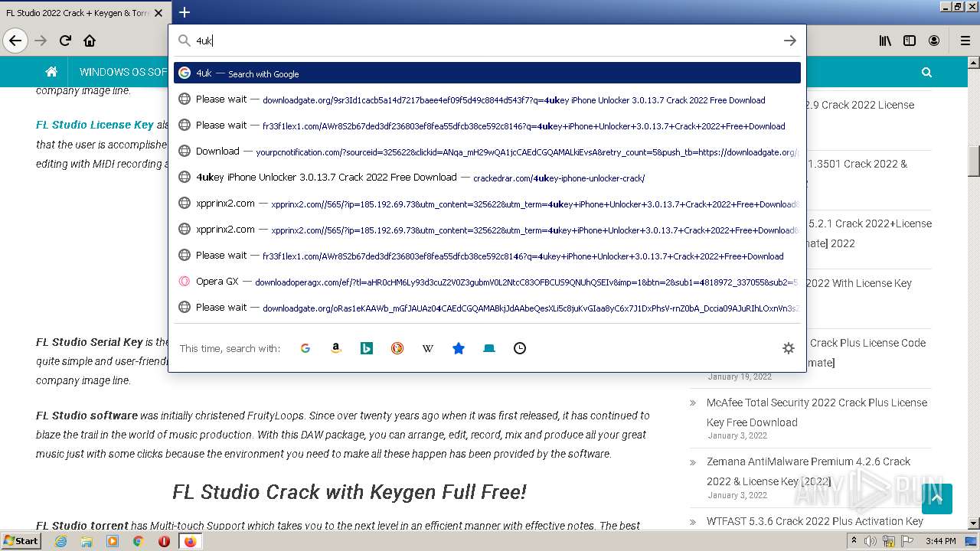Open Zemana AntiMalware Premium 4.2.6 Crack link
The height and width of the screenshot is (551, 980).
click(x=808, y=471)
